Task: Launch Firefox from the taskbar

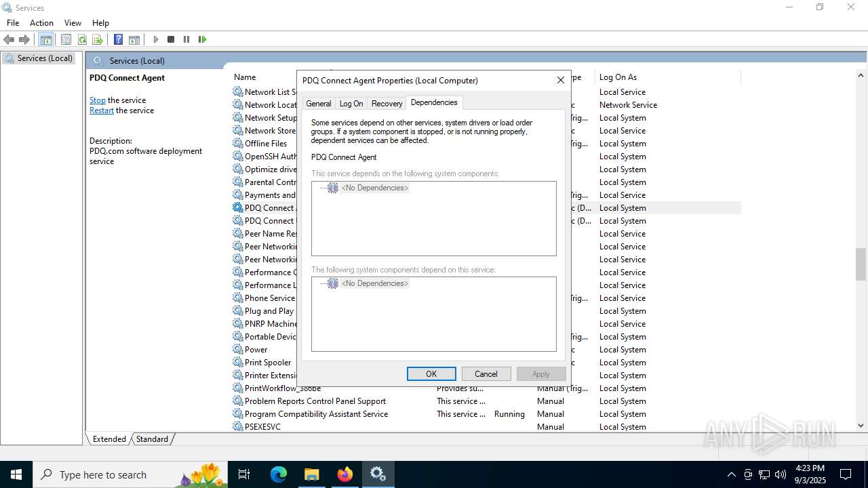Action: pyautogui.click(x=345, y=474)
